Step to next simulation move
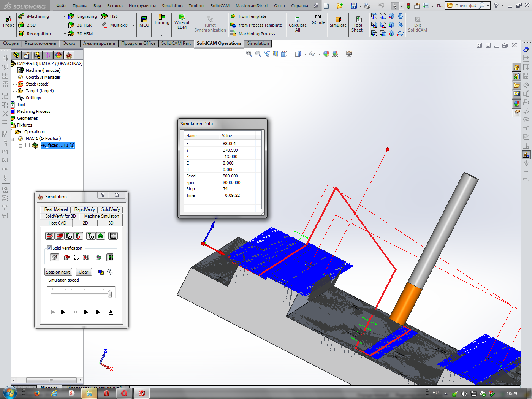Image resolution: width=532 pixels, height=399 pixels. click(x=87, y=312)
